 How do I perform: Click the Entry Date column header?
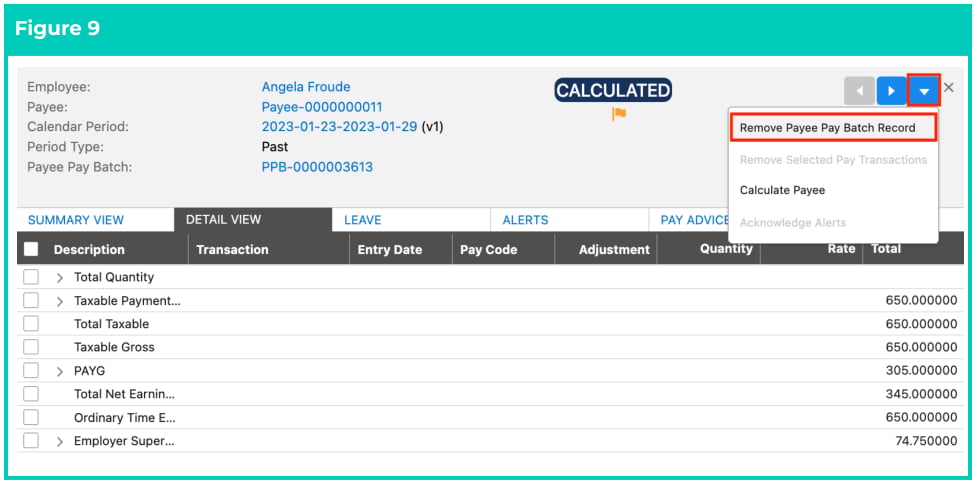(x=390, y=249)
